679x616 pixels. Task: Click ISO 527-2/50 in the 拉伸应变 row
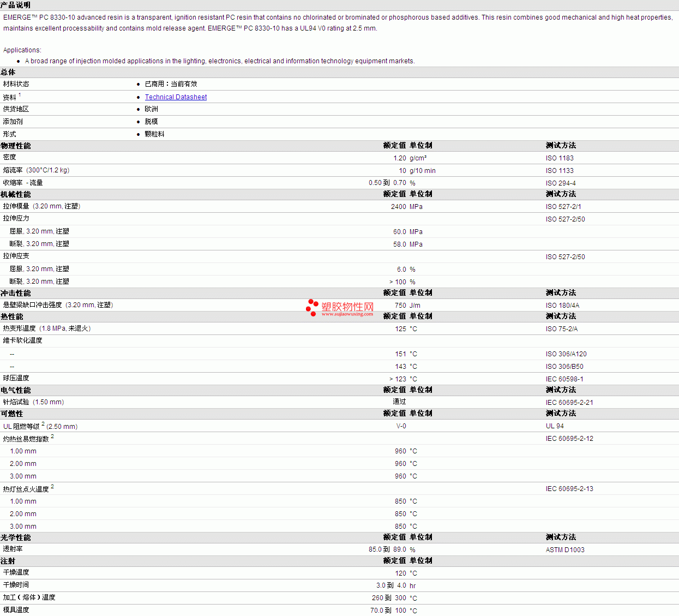(566, 257)
